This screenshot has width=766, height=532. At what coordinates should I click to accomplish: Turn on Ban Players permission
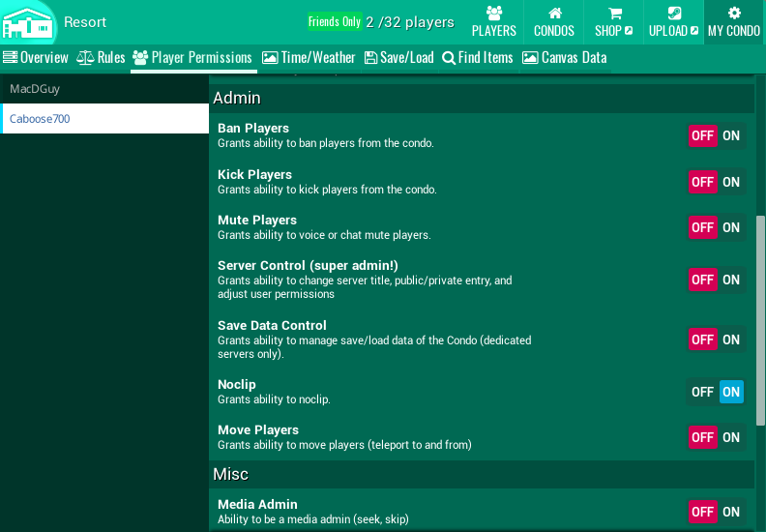[731, 135]
